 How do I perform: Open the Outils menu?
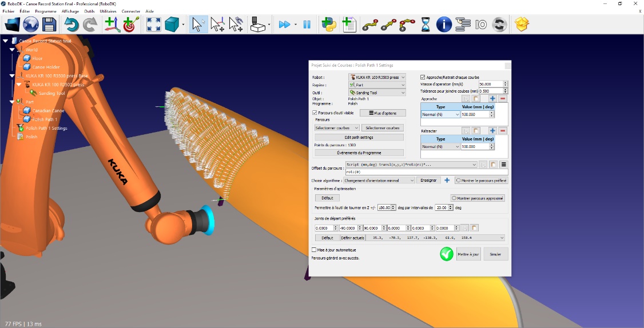point(89,11)
